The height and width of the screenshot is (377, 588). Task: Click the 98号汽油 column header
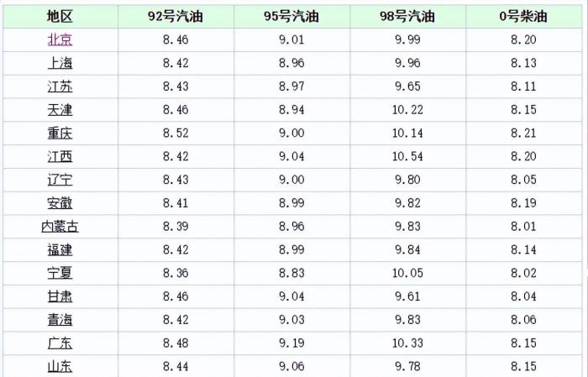tap(407, 17)
